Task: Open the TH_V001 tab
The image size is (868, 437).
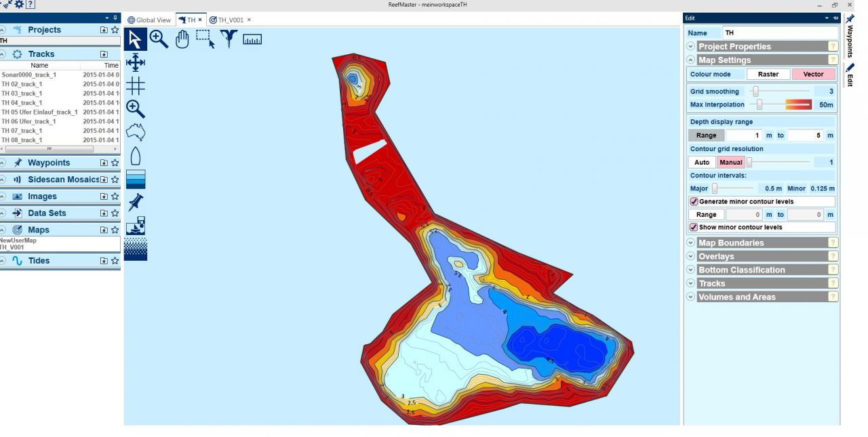Action: (226, 20)
